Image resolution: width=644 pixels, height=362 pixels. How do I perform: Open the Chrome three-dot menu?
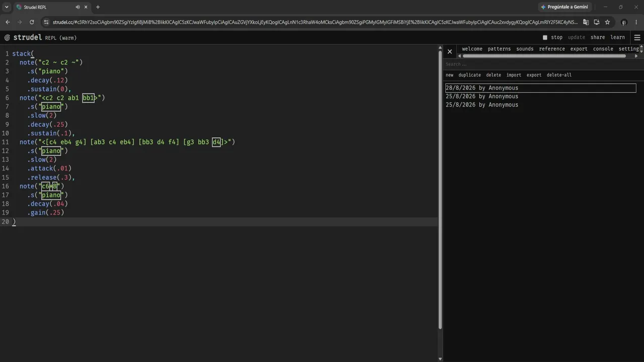pyautogui.click(x=636, y=22)
